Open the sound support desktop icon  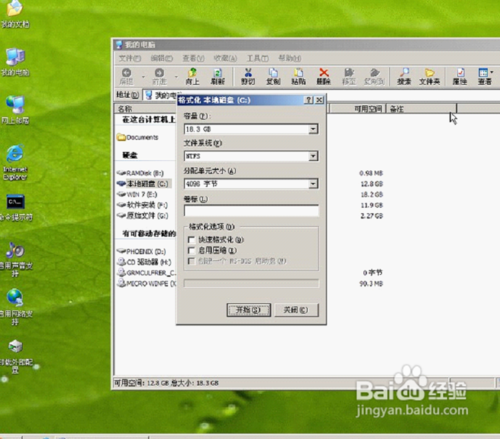point(15,259)
